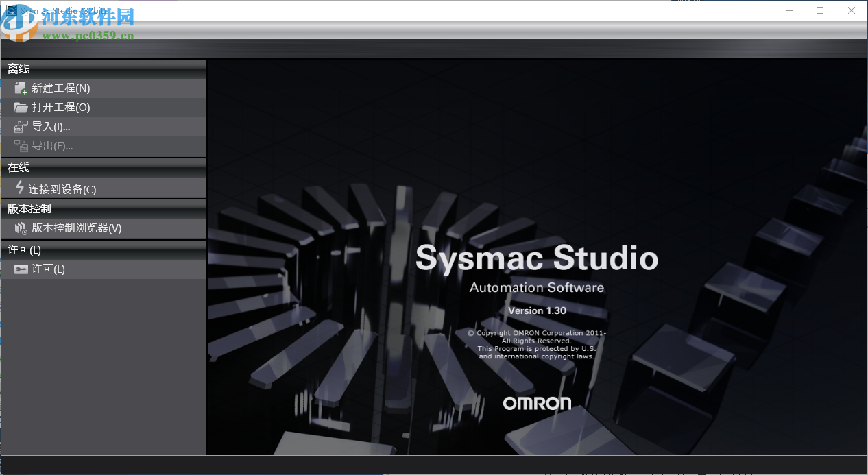Click the lightning bolt Connect to Device icon
The width and height of the screenshot is (868, 475).
click(20, 189)
